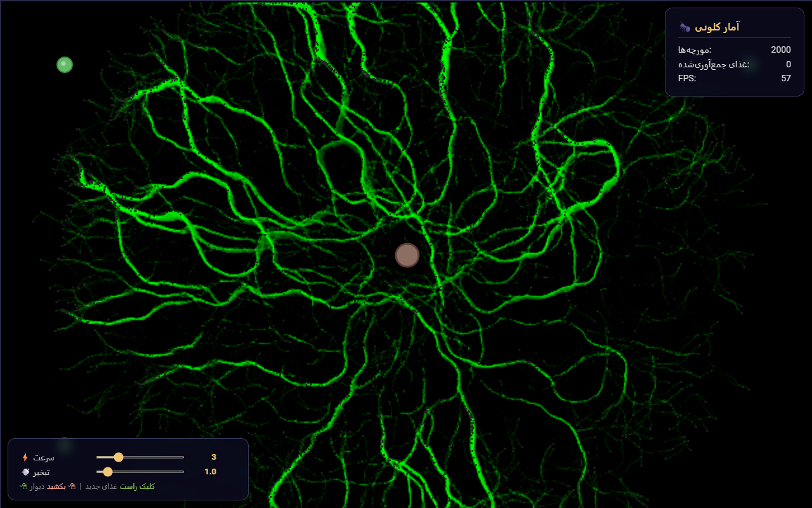Click the دیوار hint text
Image resolution: width=812 pixels, height=508 pixels.
37,486
